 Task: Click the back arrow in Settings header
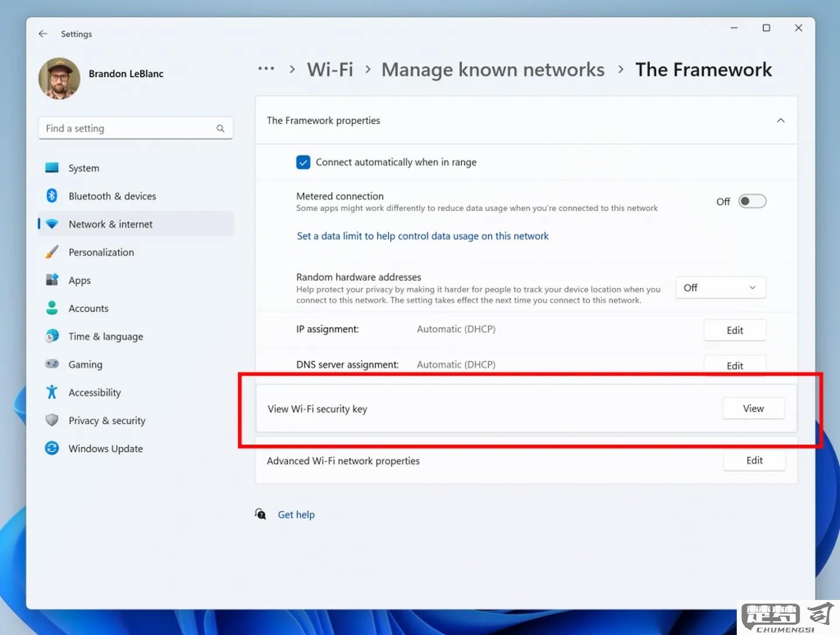coord(43,34)
